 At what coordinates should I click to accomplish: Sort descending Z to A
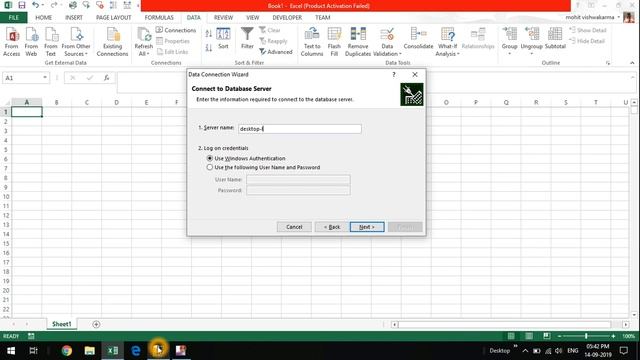[209, 48]
